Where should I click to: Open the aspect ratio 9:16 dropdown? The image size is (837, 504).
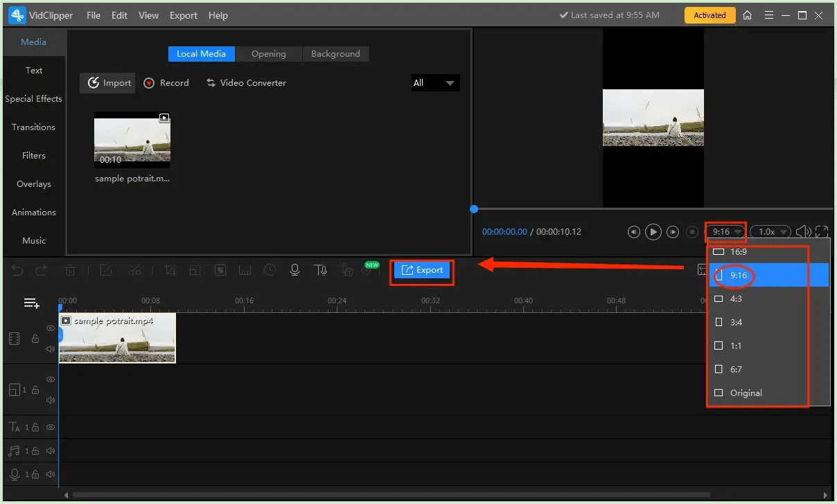725,231
